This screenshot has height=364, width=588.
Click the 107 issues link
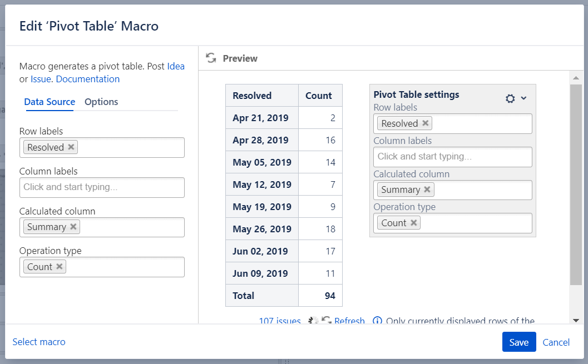[279, 321]
